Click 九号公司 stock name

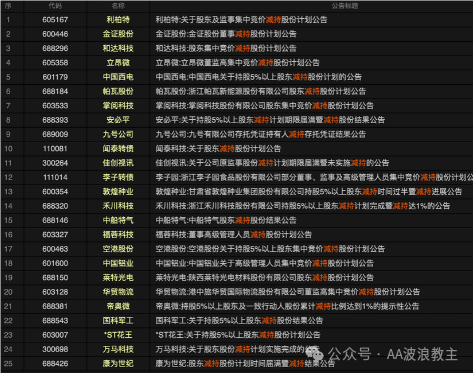pos(118,134)
